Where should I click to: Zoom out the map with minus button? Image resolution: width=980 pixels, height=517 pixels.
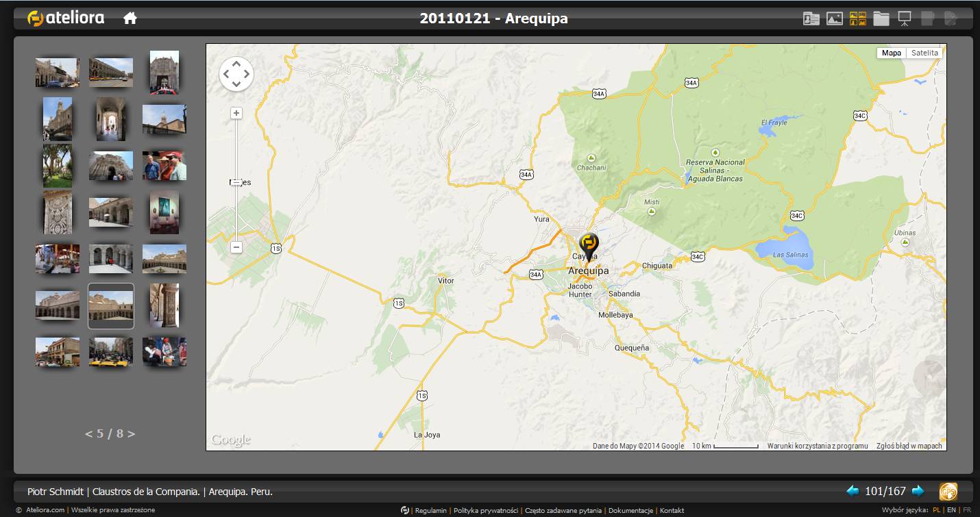(236, 247)
